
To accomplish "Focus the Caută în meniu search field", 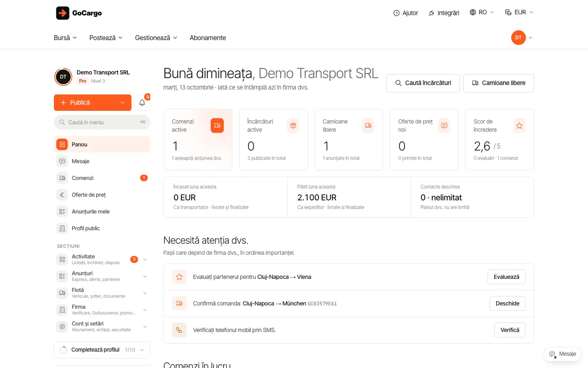I will [x=102, y=122].
